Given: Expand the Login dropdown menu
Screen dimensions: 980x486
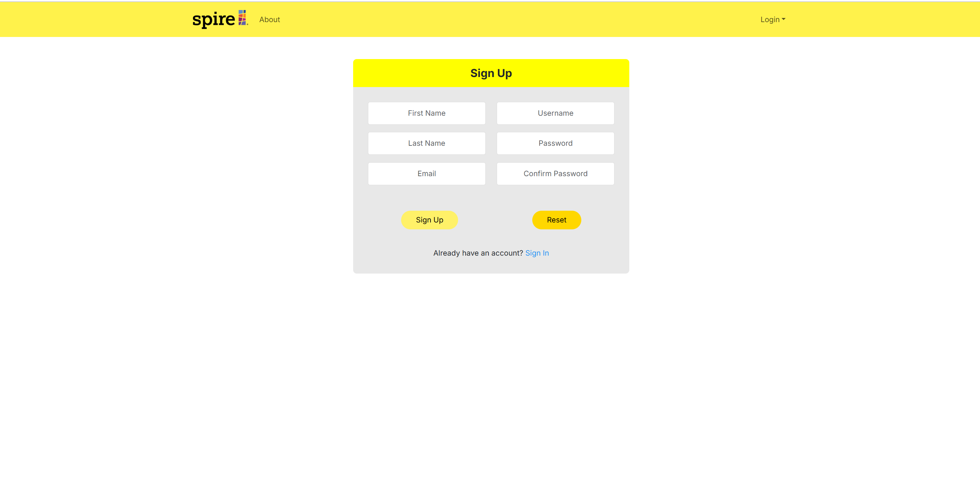Looking at the screenshot, I should click(x=773, y=19).
